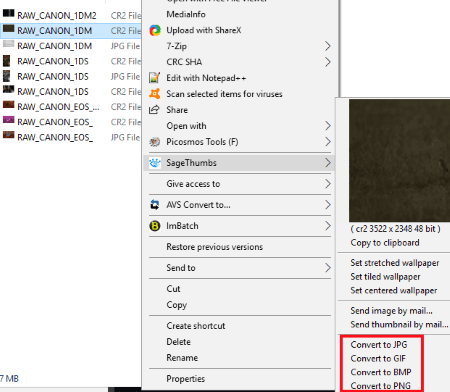Expand the CRC SHA submenu arrow
450x392 pixels.
point(328,62)
